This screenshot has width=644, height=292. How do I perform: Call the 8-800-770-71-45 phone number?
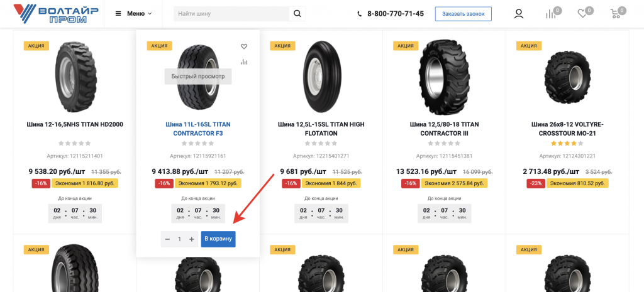click(x=395, y=14)
